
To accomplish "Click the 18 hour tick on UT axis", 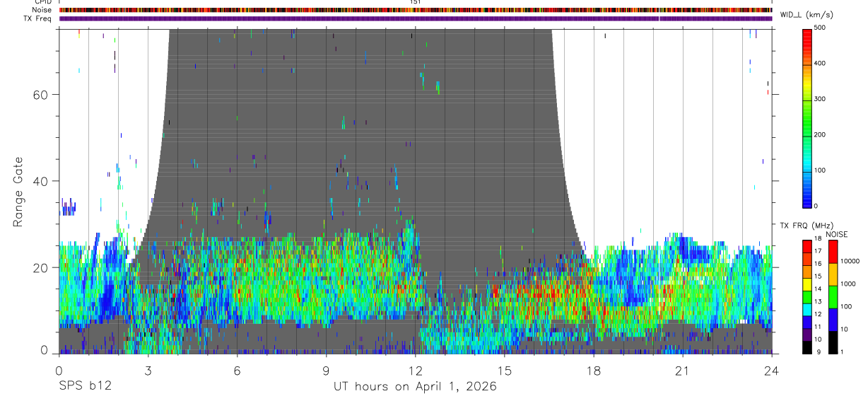I will pyautogui.click(x=594, y=370).
